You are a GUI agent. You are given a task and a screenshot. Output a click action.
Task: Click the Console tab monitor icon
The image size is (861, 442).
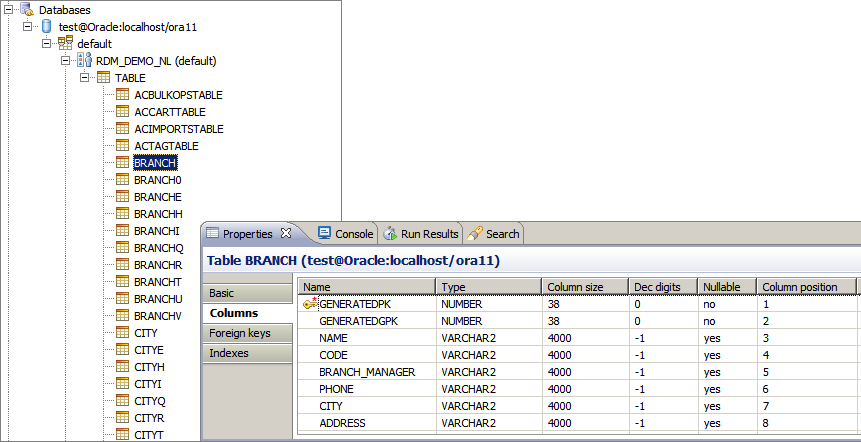(324, 233)
